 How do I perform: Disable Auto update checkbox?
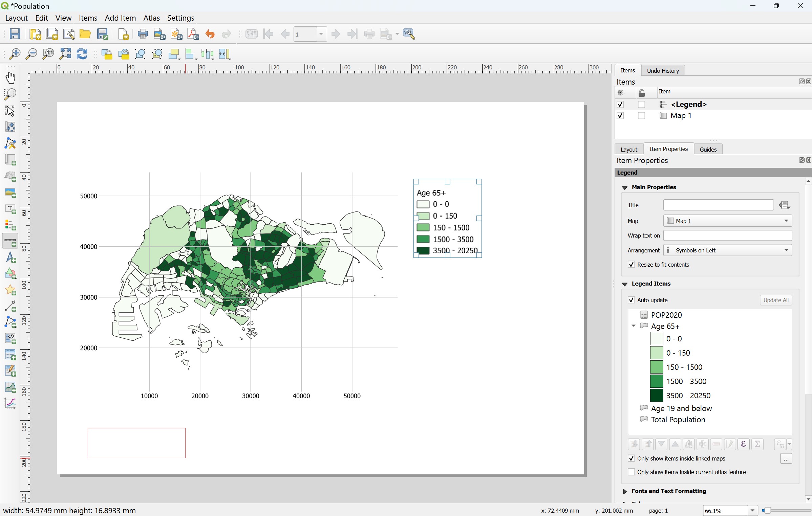(631, 300)
